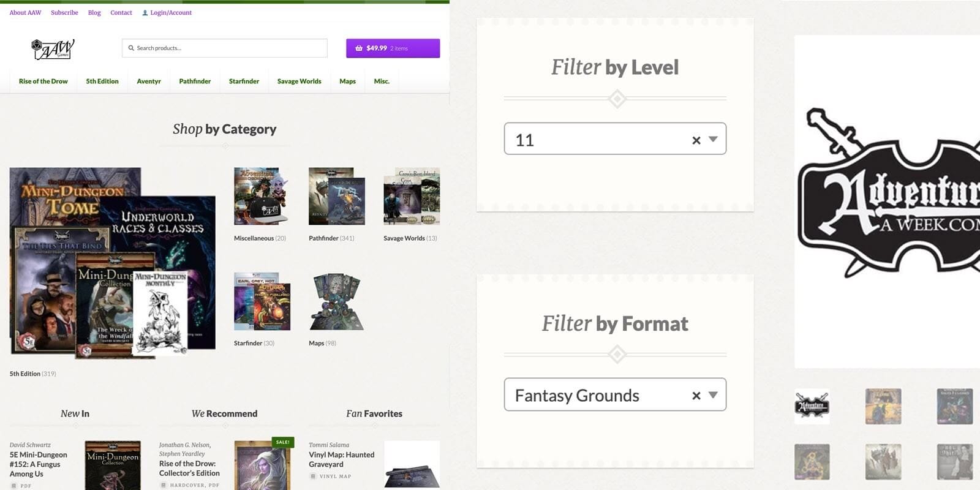980x490 pixels.
Task: Click the shopping basket icon
Action: 359,48
